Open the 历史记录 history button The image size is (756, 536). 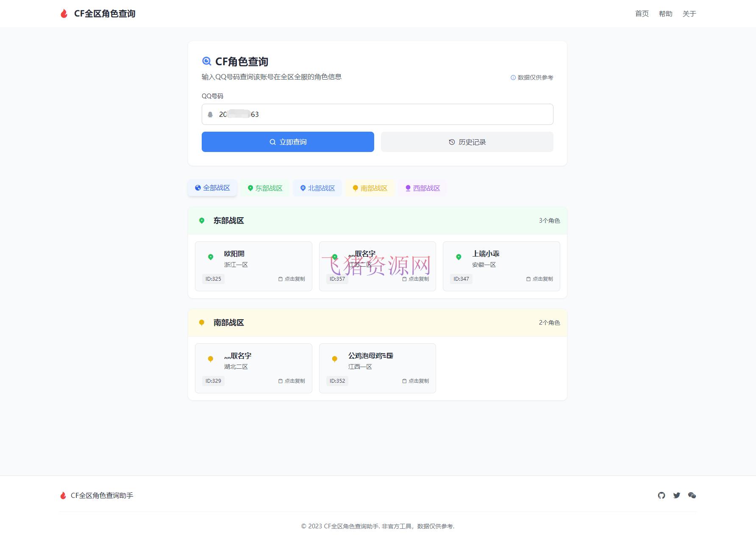point(467,142)
